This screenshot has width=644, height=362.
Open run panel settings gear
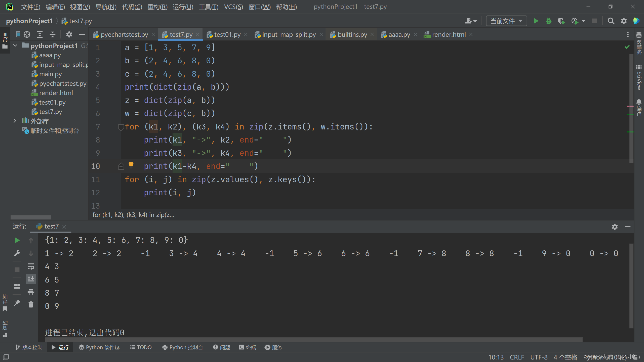click(x=615, y=227)
